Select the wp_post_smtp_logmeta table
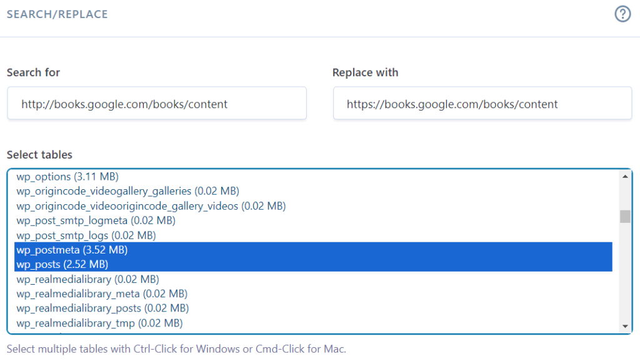This screenshot has width=640, height=364. (96, 220)
